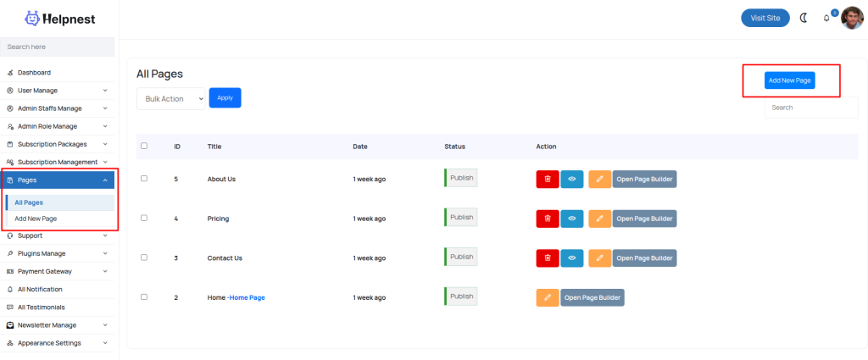The image size is (868, 360).
Task: Toggle dark mode moon icon
Action: 804,18
